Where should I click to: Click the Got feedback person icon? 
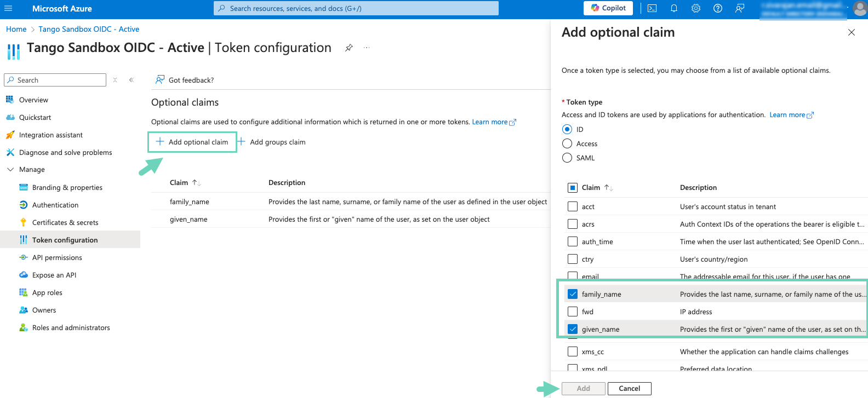point(159,80)
